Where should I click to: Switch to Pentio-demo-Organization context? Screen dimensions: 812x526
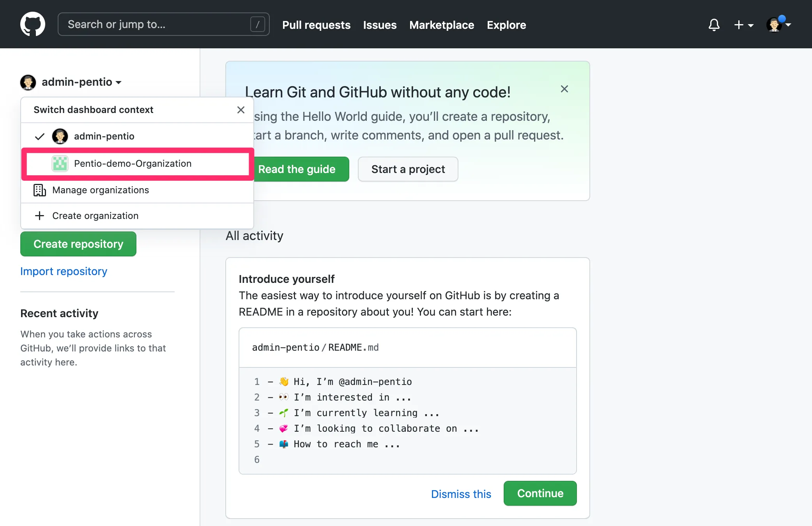133,164
